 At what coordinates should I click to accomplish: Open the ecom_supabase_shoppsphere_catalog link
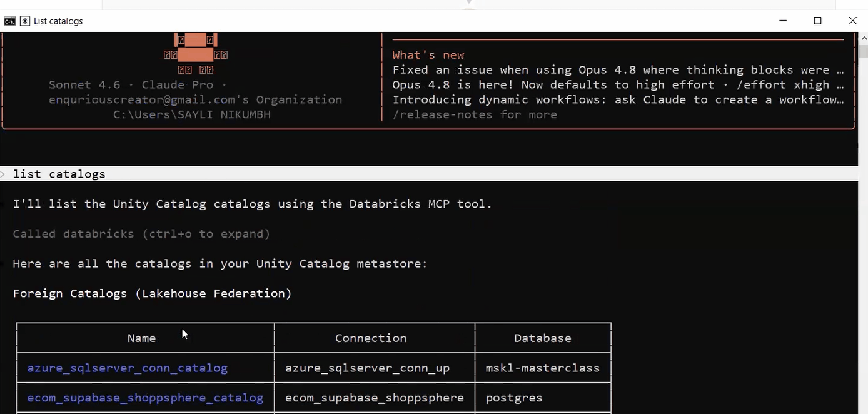point(145,398)
